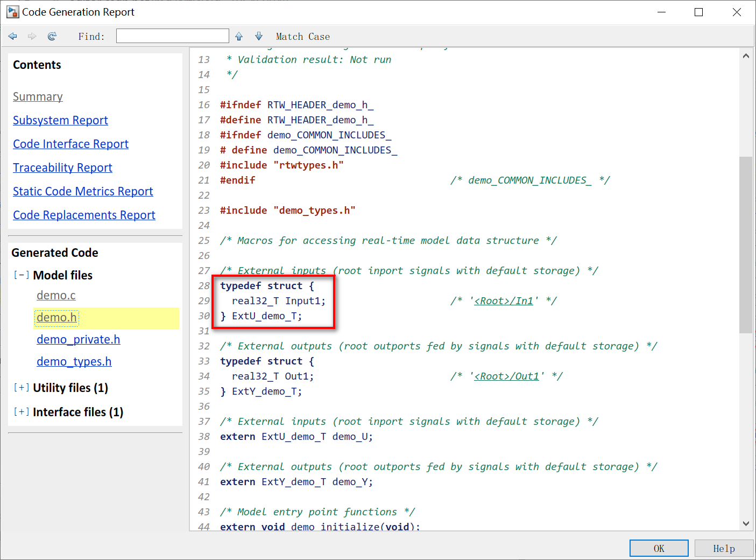This screenshot has width=756, height=560.
Task: Click the '#ifndef RTW_HEADER_demo_h_' line
Action: [x=297, y=105]
